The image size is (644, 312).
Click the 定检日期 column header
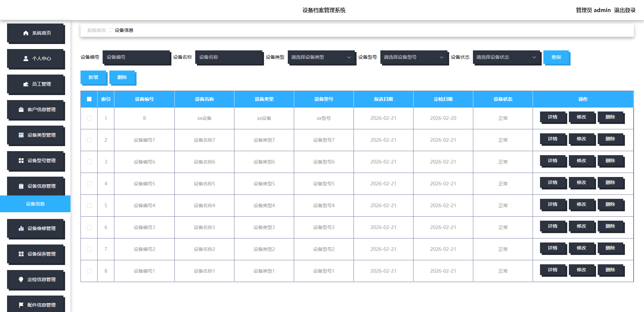(443, 99)
